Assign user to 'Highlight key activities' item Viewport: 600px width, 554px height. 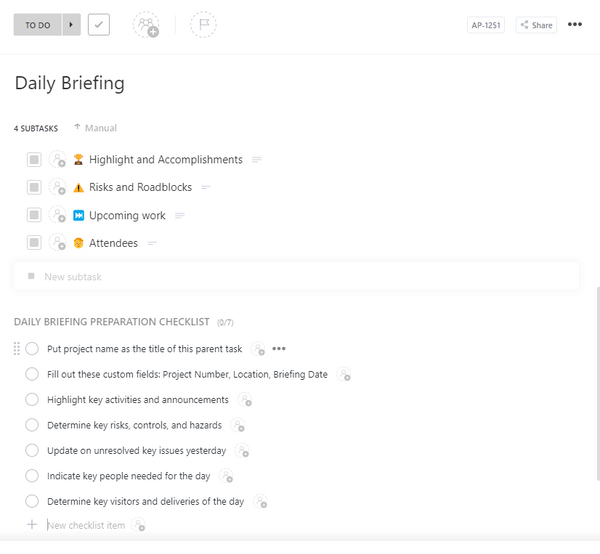(x=244, y=400)
